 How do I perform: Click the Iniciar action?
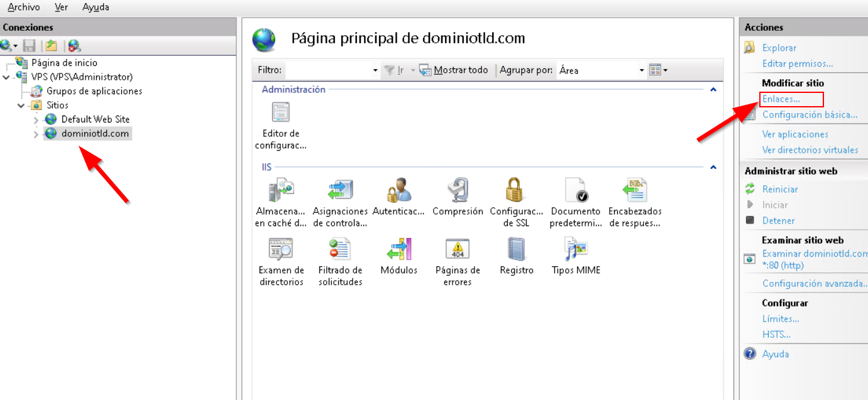[x=775, y=205]
